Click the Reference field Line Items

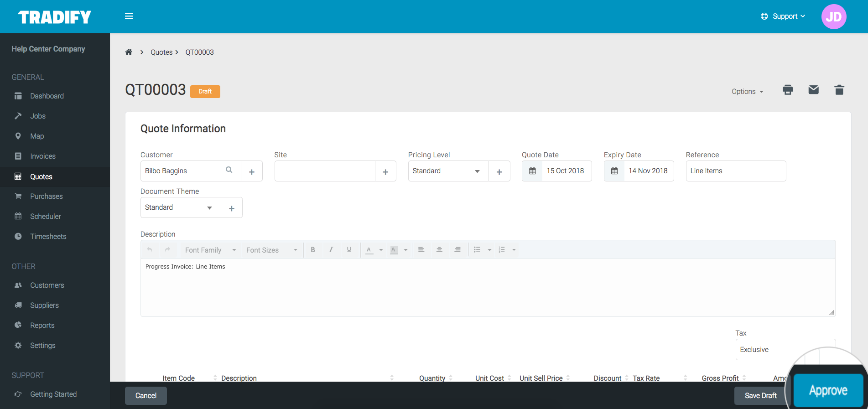pos(736,171)
